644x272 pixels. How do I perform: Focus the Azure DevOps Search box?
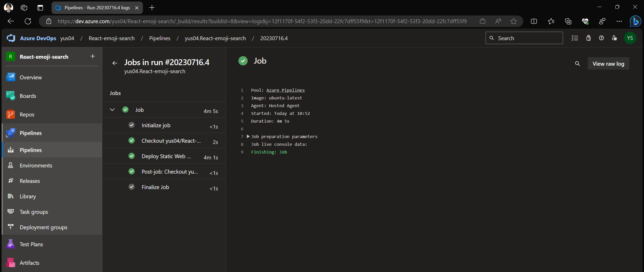pos(524,38)
